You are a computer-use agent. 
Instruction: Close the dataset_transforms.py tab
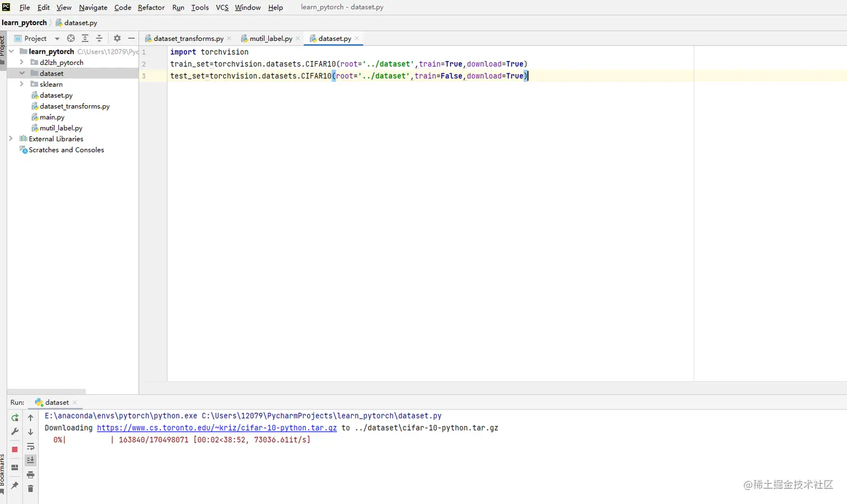coord(229,38)
